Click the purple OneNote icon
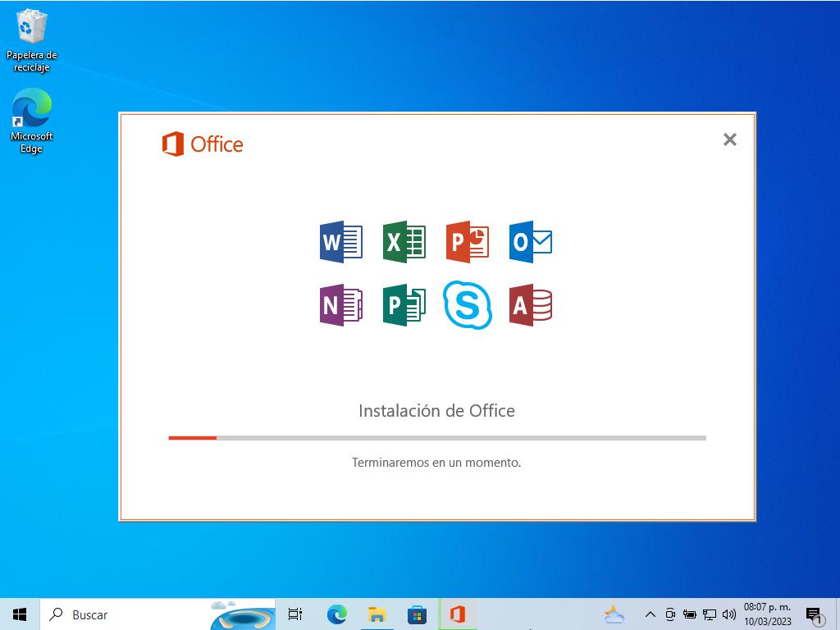Viewport: 840px width, 630px height. tap(340, 305)
